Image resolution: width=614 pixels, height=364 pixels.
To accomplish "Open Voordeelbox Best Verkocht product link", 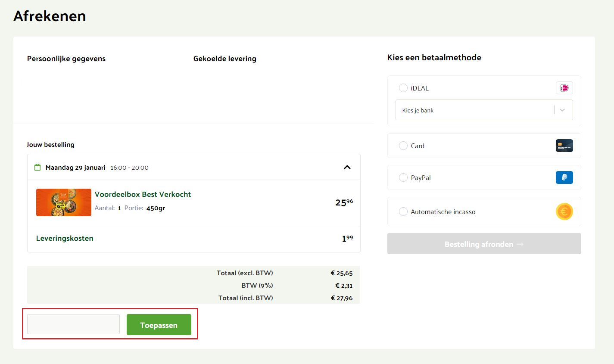I will (x=143, y=194).
